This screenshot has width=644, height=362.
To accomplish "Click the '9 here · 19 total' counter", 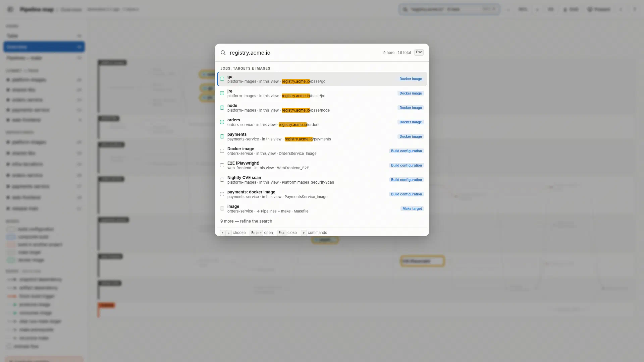I will click(397, 53).
